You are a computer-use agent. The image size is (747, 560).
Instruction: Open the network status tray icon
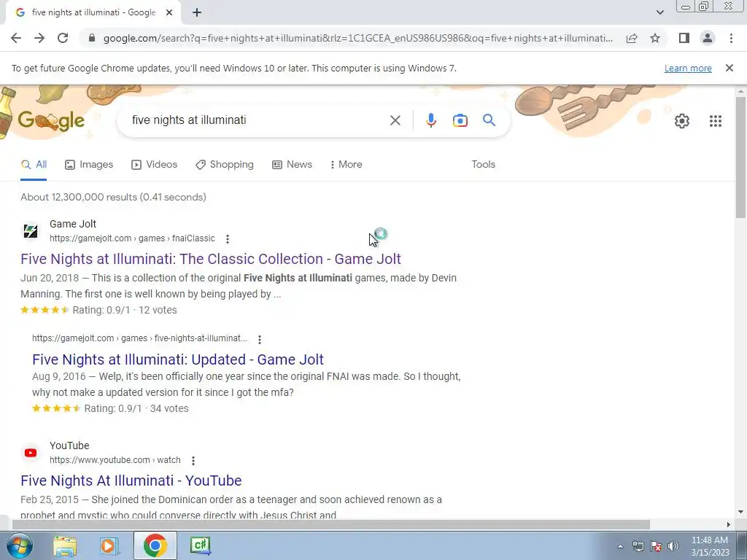pos(638,546)
